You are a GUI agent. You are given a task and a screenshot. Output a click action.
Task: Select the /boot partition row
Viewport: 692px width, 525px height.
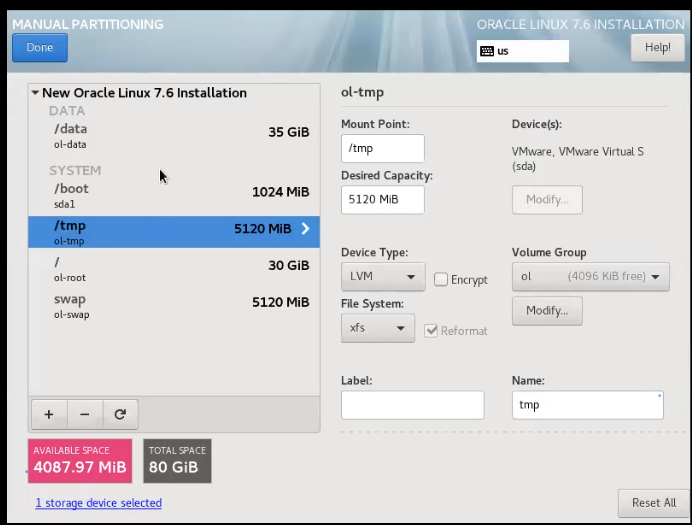point(174,196)
